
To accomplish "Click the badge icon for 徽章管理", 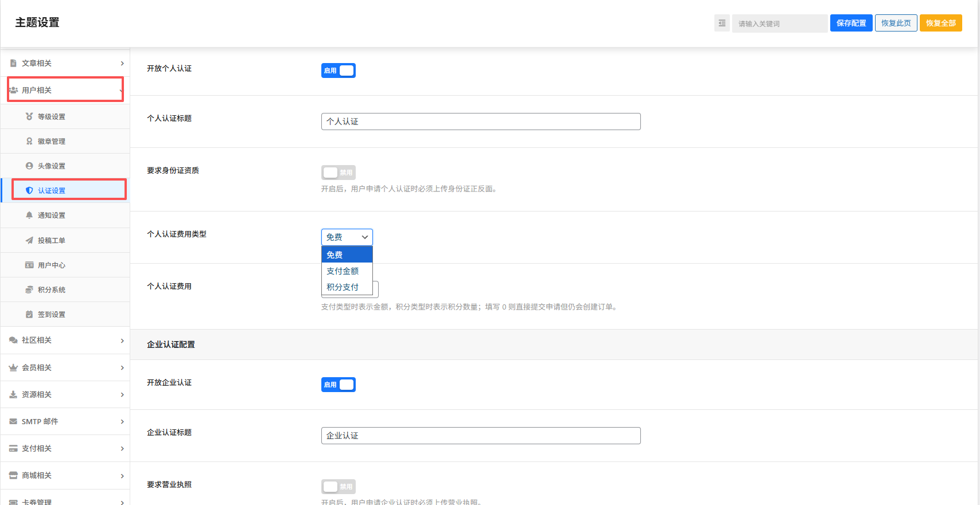I will pyautogui.click(x=29, y=141).
